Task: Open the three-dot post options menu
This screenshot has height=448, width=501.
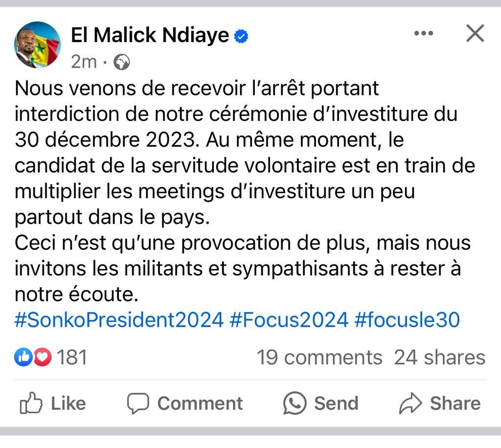Action: 424,33
